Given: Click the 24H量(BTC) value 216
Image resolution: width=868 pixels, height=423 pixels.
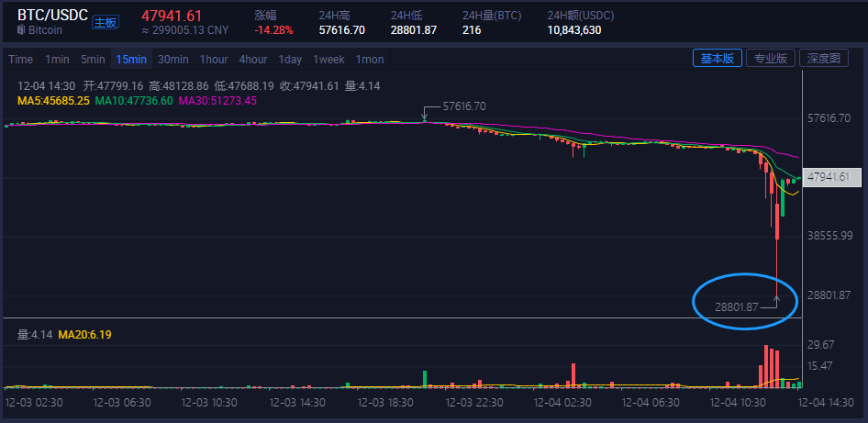Looking at the screenshot, I should 472,30.
